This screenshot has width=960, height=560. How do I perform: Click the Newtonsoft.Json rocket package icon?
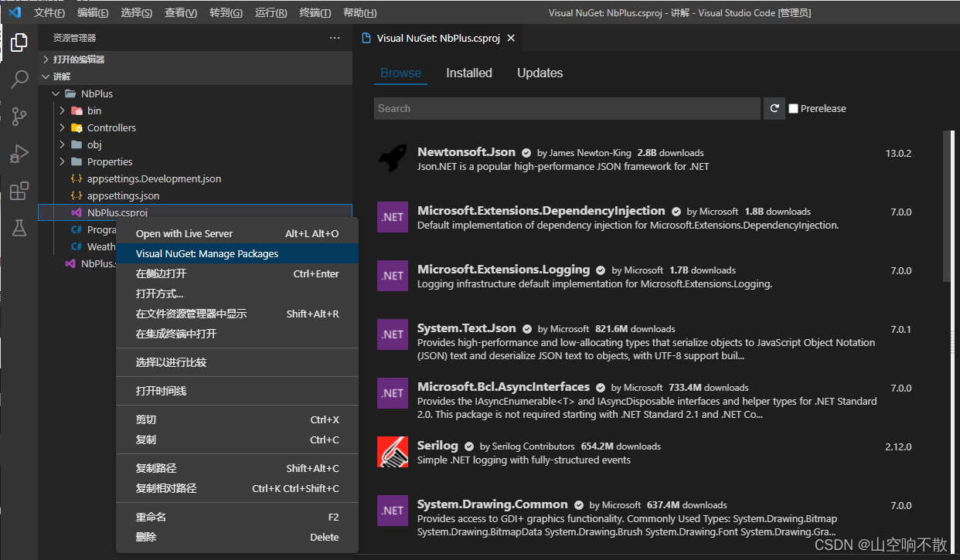pos(392,158)
